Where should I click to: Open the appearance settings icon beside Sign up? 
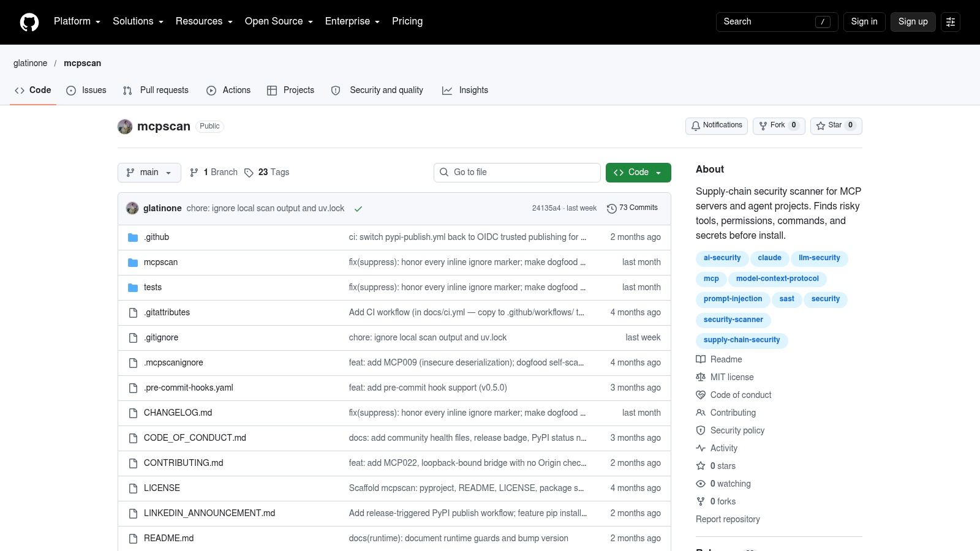click(951, 22)
